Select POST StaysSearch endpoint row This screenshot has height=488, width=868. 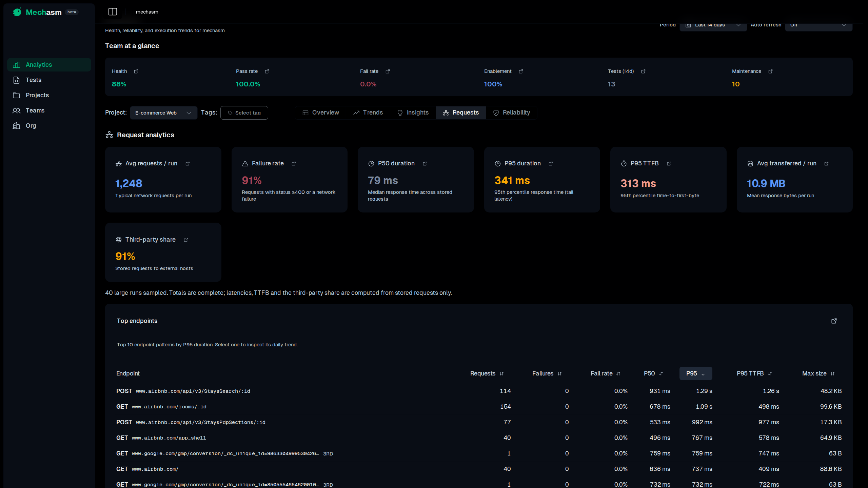coord(479,391)
